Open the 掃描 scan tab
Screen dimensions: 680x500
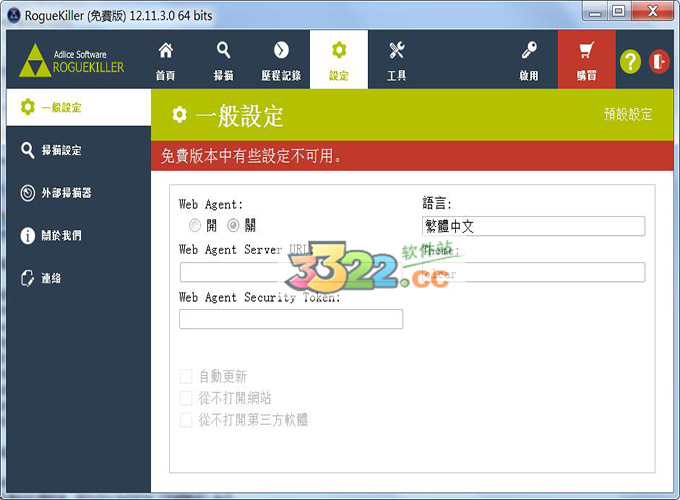(x=223, y=60)
